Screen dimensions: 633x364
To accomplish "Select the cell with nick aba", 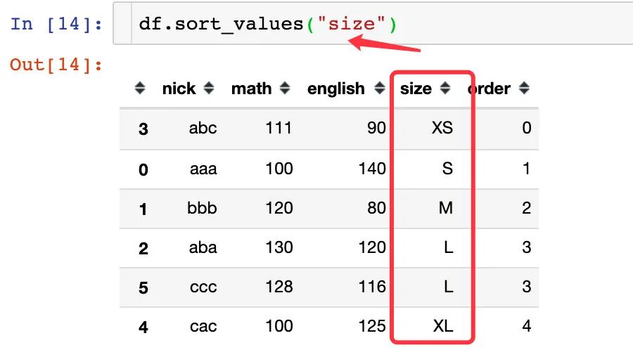I will point(203,247).
